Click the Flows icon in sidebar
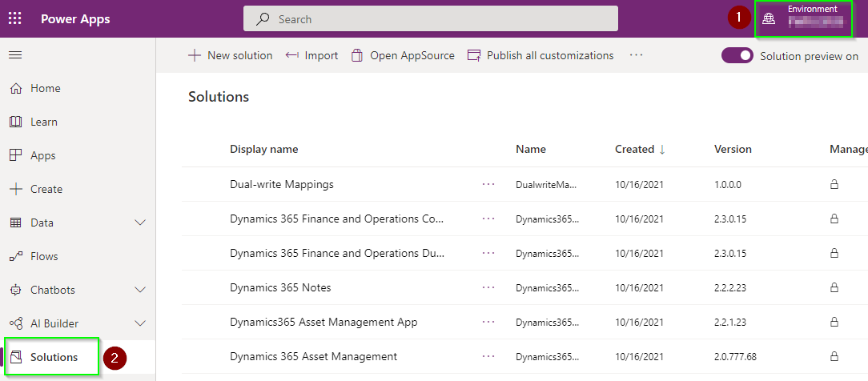The height and width of the screenshot is (381, 868). 15,257
